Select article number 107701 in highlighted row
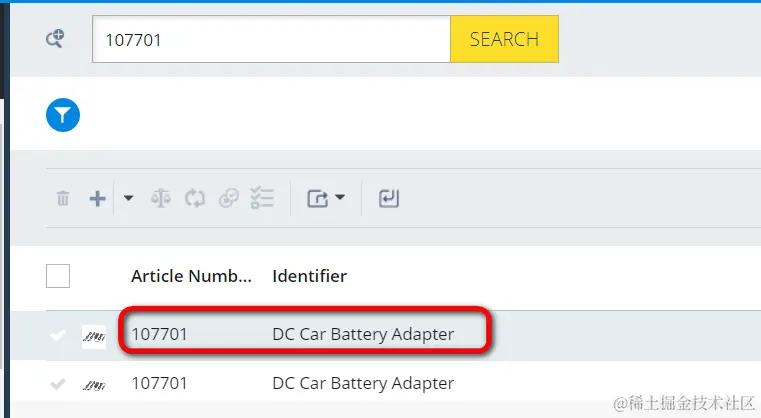This screenshot has width=761, height=418. tap(159, 334)
